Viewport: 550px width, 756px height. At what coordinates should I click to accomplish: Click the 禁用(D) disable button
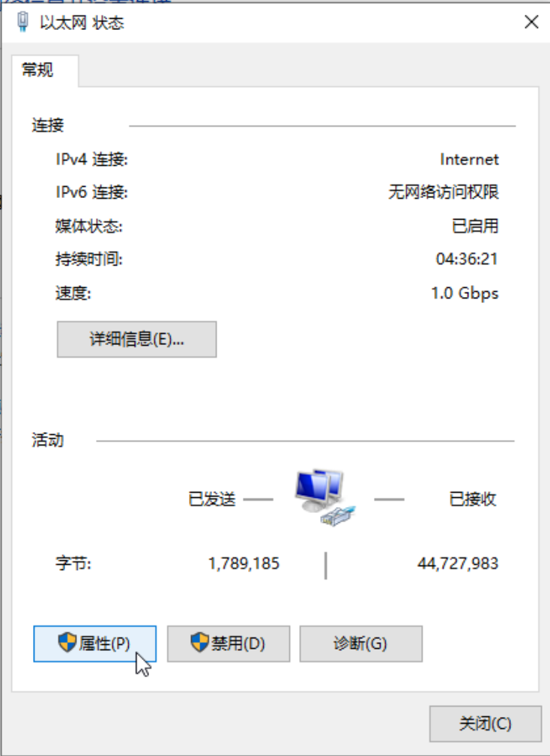pos(229,643)
